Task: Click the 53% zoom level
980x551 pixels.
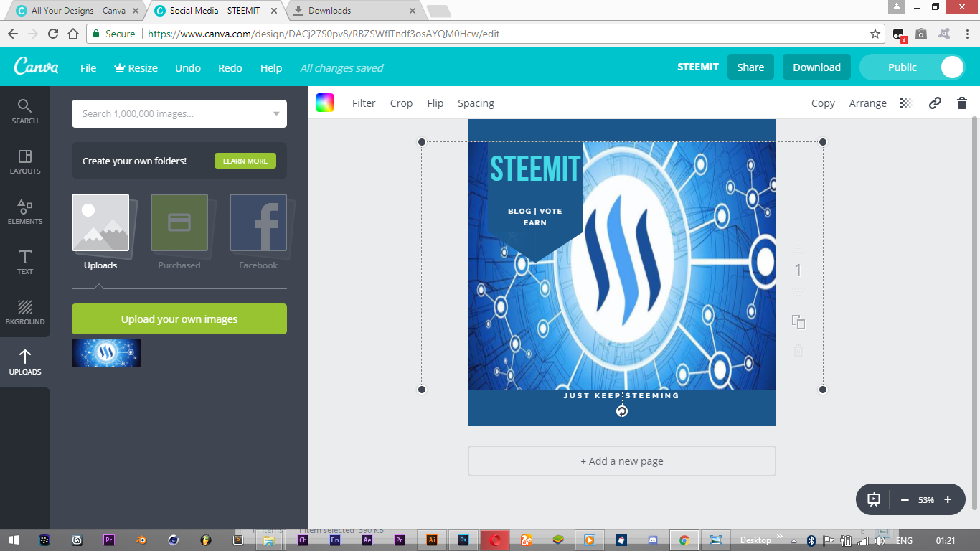Action: pos(926,500)
